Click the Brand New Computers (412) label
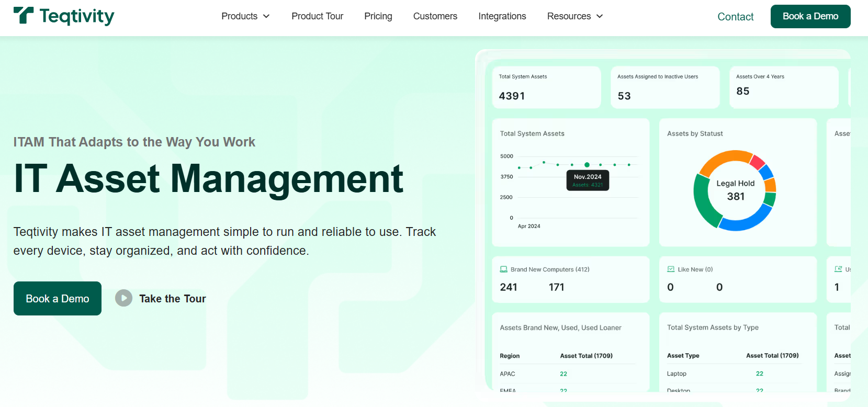The image size is (868, 407). (550, 269)
